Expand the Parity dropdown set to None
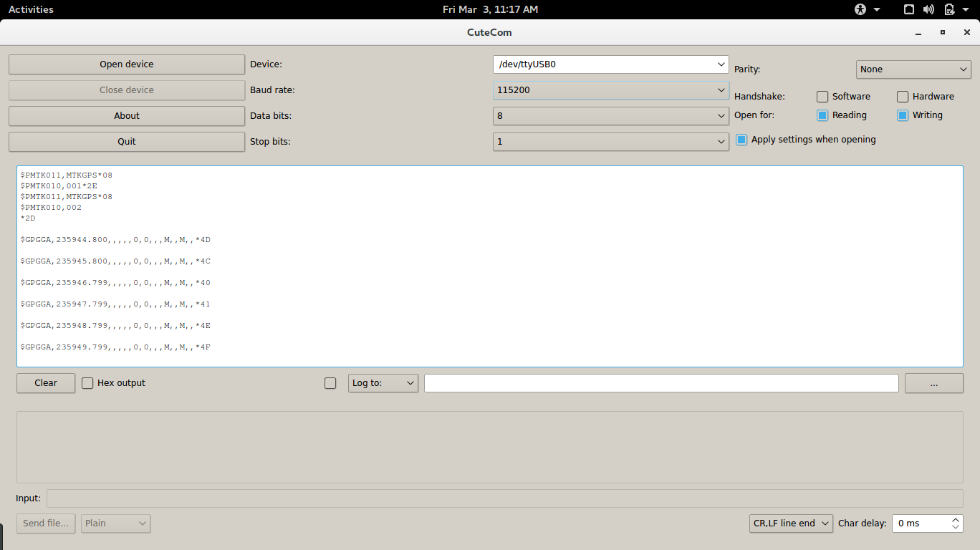Viewport: 980px width, 550px height. [x=913, y=69]
